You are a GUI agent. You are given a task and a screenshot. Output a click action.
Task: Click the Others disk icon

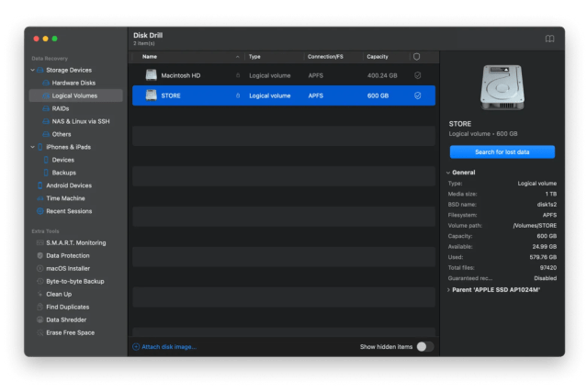(46, 134)
